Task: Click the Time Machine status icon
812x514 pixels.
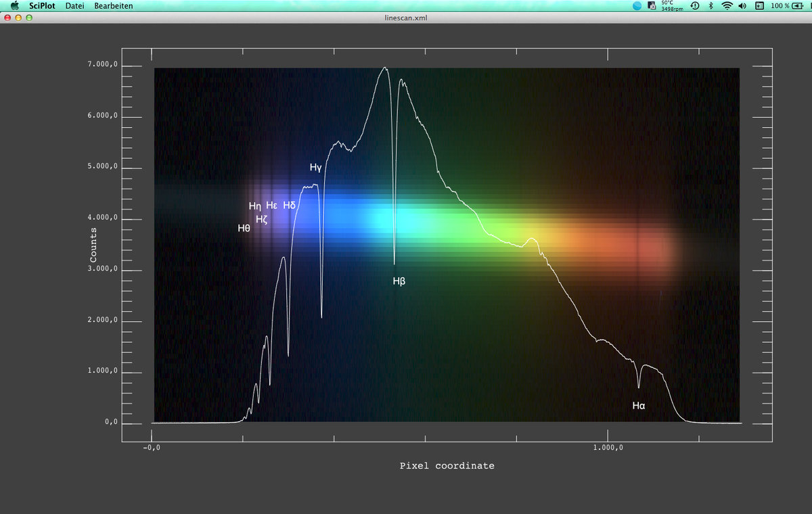Action: click(694, 5)
